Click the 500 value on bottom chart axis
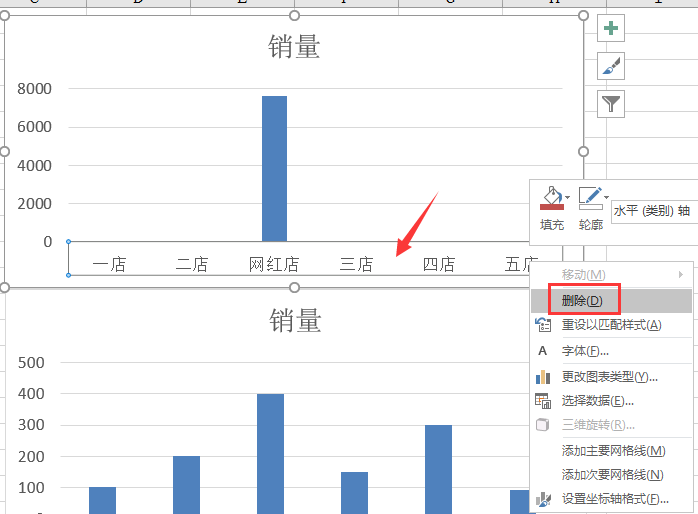This screenshot has width=698, height=514. (31, 363)
